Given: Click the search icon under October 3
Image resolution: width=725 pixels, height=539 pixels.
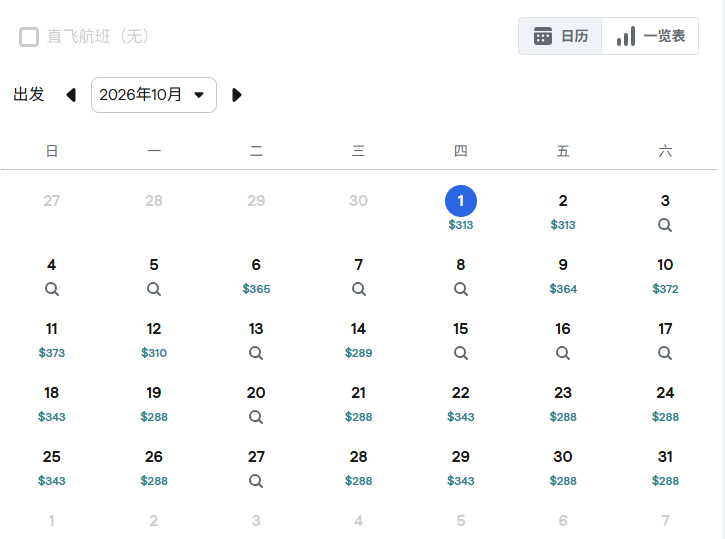Looking at the screenshot, I should coord(665,225).
